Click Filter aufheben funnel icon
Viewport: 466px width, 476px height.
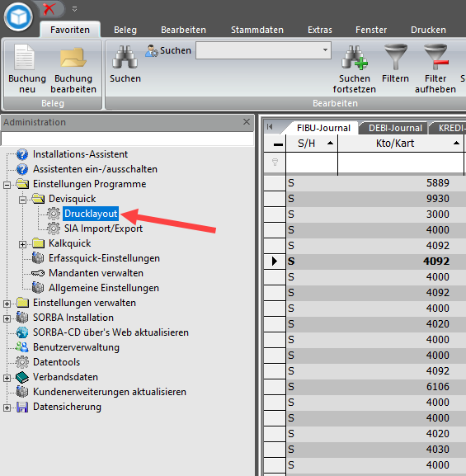pos(436,57)
